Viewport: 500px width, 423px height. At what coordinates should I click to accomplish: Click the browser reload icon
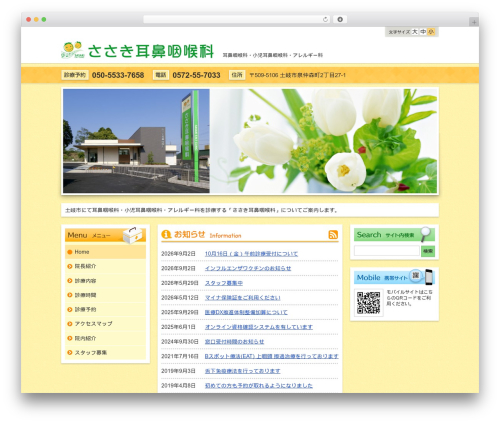point(325,20)
